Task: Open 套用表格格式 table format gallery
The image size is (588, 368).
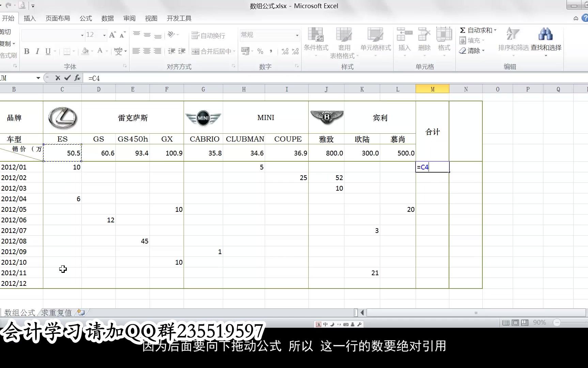Action: [344, 43]
